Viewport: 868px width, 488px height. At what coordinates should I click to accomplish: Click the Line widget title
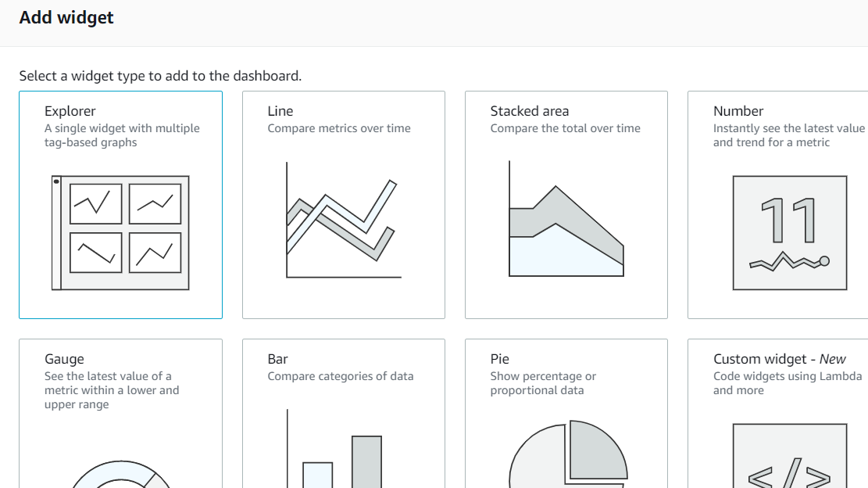280,111
